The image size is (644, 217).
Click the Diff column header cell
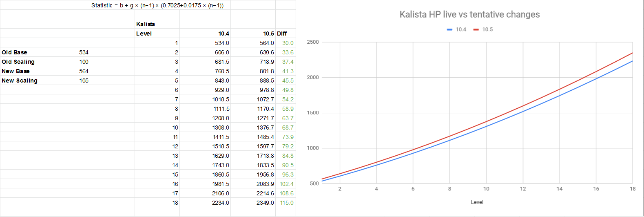point(285,34)
